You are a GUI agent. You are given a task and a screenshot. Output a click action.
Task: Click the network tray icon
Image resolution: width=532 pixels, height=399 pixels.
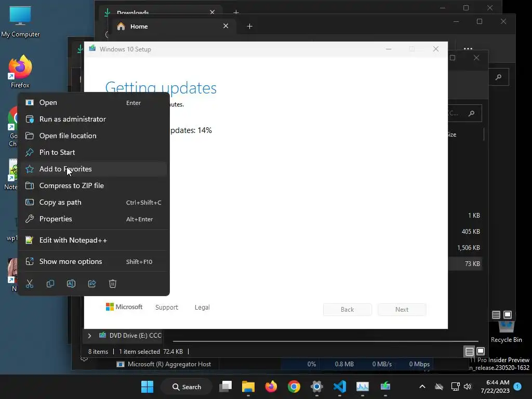pyautogui.click(x=455, y=387)
